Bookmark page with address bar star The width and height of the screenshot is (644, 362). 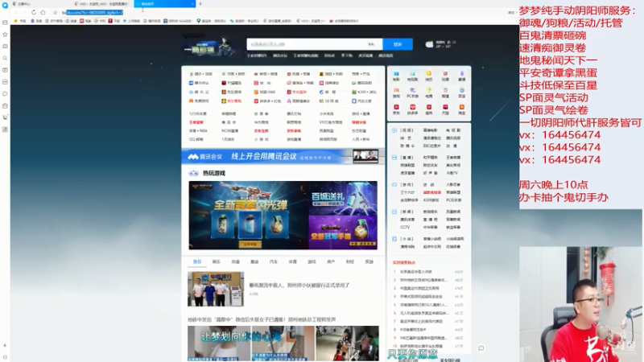[x=56, y=12]
